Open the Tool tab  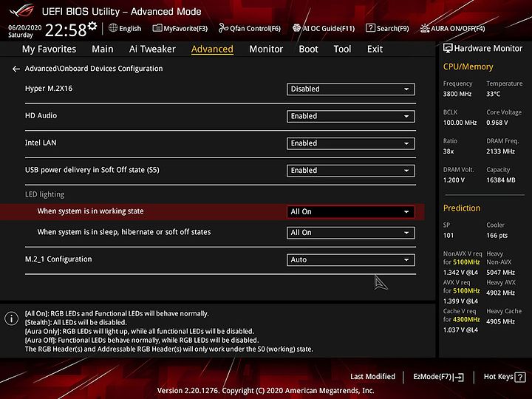pyautogui.click(x=342, y=50)
